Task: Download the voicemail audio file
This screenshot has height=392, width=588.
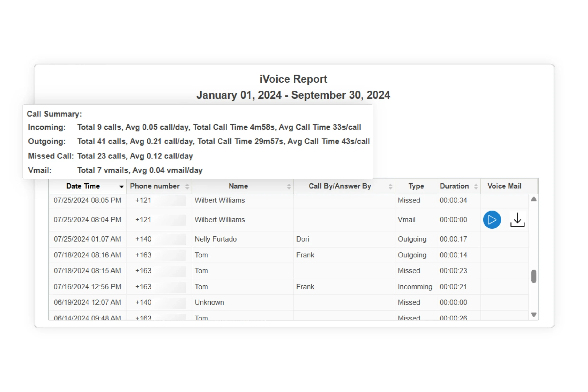Action: (517, 220)
